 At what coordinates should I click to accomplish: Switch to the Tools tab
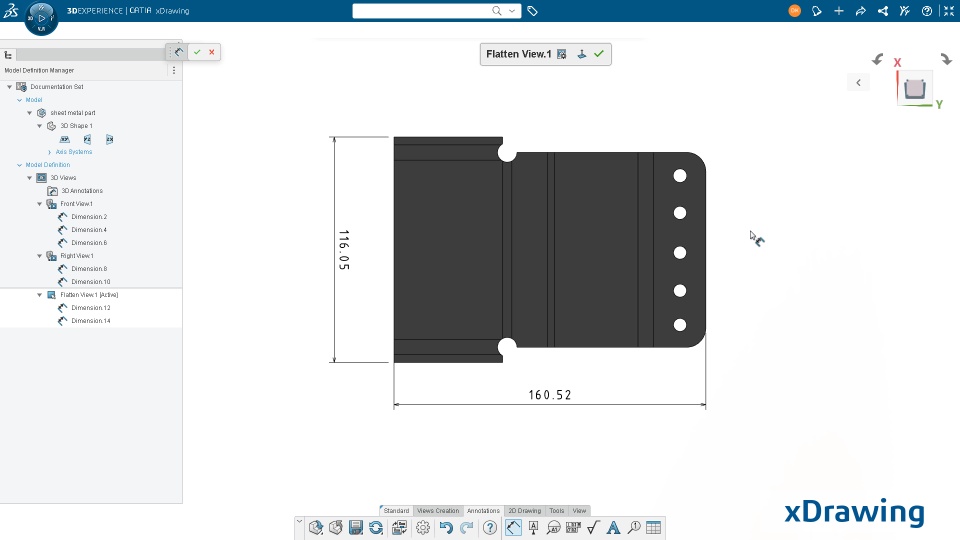click(557, 511)
